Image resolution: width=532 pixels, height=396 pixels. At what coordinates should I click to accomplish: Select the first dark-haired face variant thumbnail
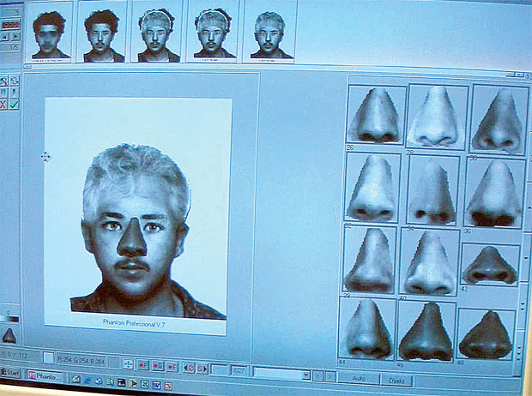point(50,34)
